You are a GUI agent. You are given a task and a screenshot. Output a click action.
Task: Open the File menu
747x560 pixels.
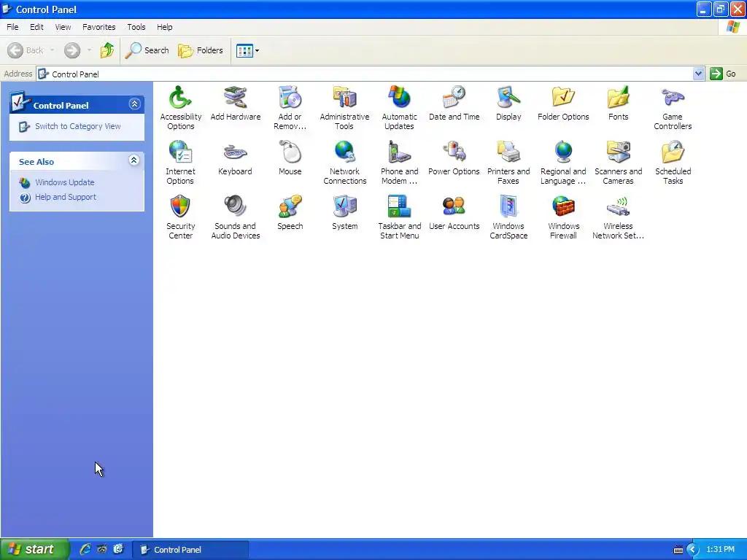(12, 27)
